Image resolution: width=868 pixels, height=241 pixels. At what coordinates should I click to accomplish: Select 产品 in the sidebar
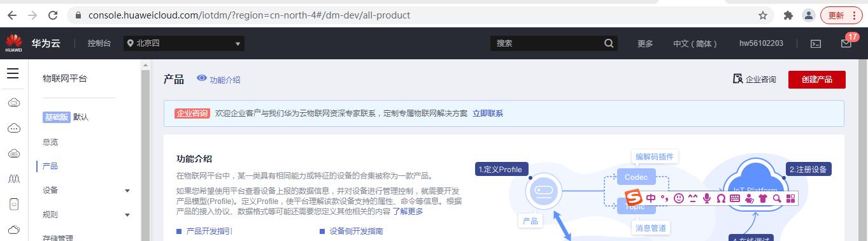(50, 166)
